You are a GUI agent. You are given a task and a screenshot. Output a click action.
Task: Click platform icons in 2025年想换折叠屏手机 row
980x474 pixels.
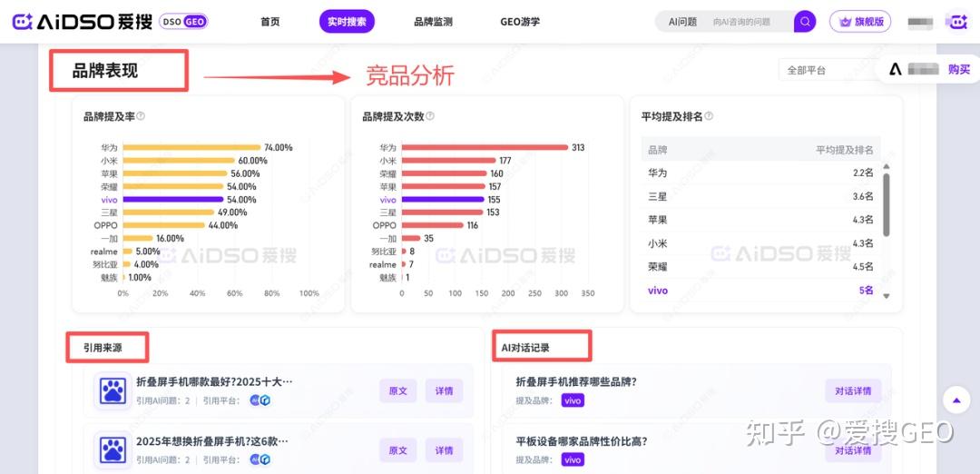click(x=260, y=459)
